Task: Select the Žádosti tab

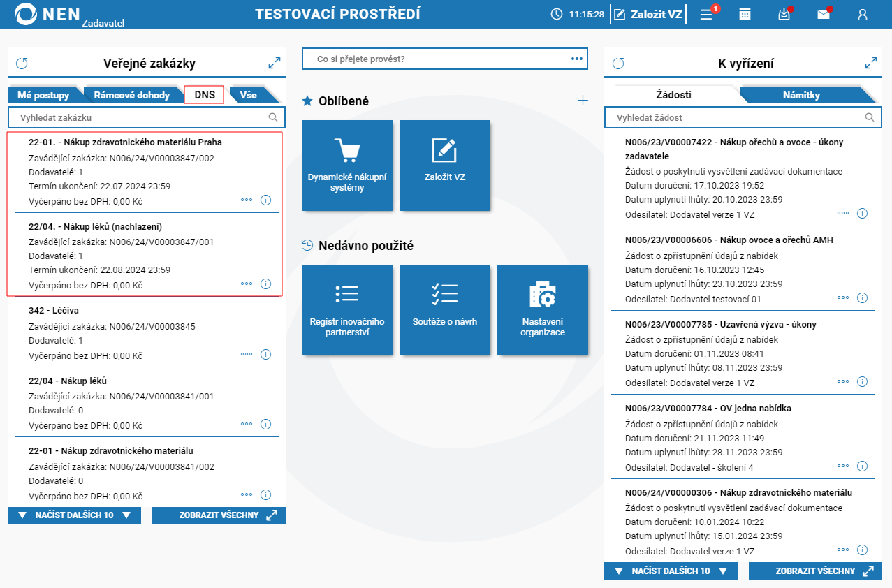Action: click(x=674, y=94)
